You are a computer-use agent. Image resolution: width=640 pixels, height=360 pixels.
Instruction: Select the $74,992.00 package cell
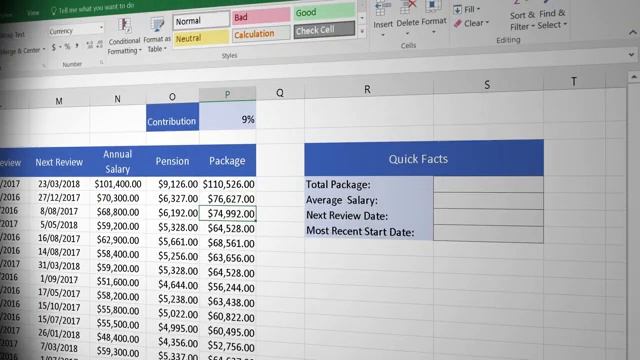227,213
